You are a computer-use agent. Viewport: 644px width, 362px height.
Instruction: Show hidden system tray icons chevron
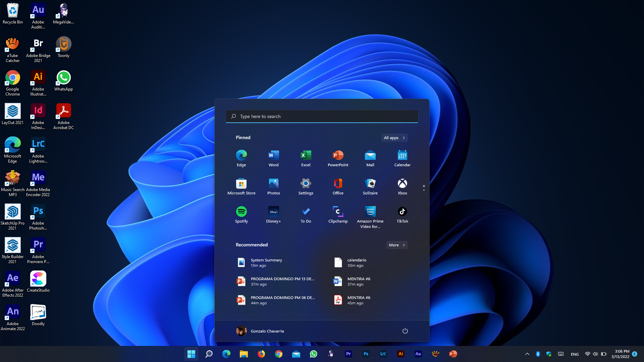[527, 354]
